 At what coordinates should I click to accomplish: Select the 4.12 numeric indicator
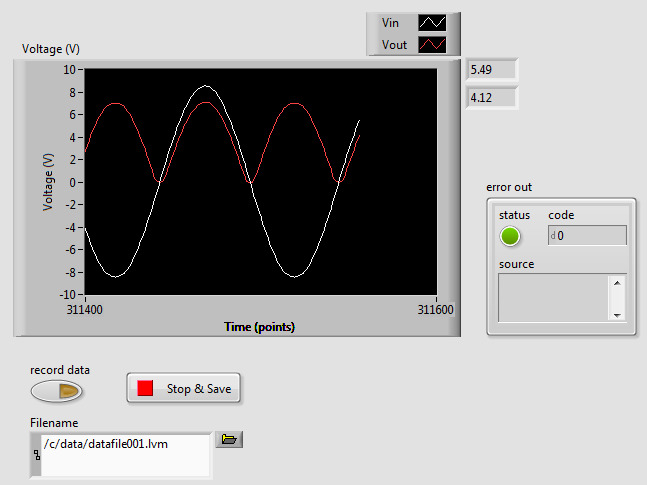491,98
